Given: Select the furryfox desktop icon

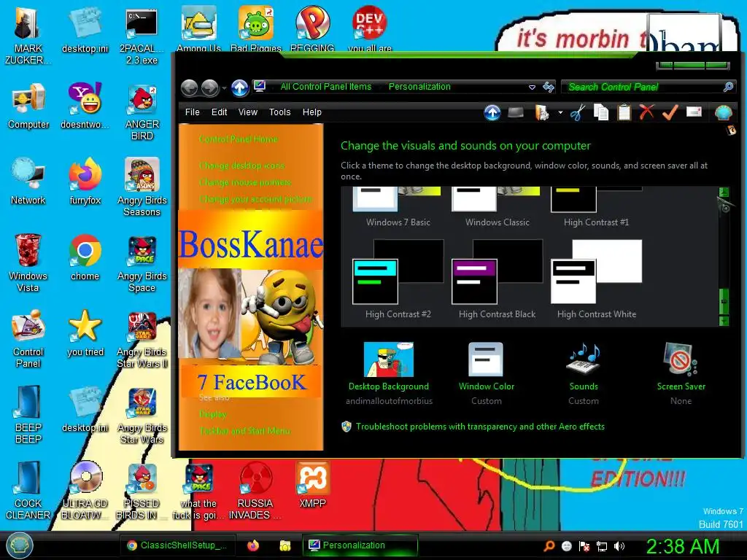Looking at the screenshot, I should click(85, 182).
